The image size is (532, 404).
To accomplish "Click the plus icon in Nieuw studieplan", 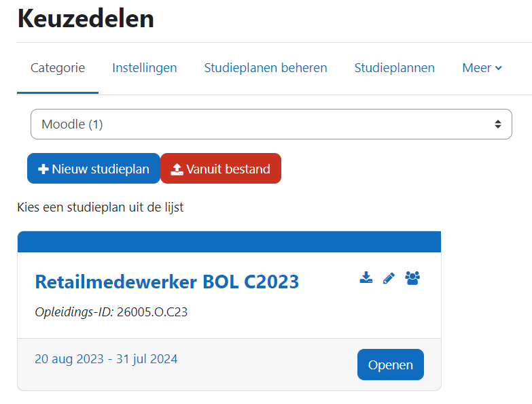I will click(43, 169).
